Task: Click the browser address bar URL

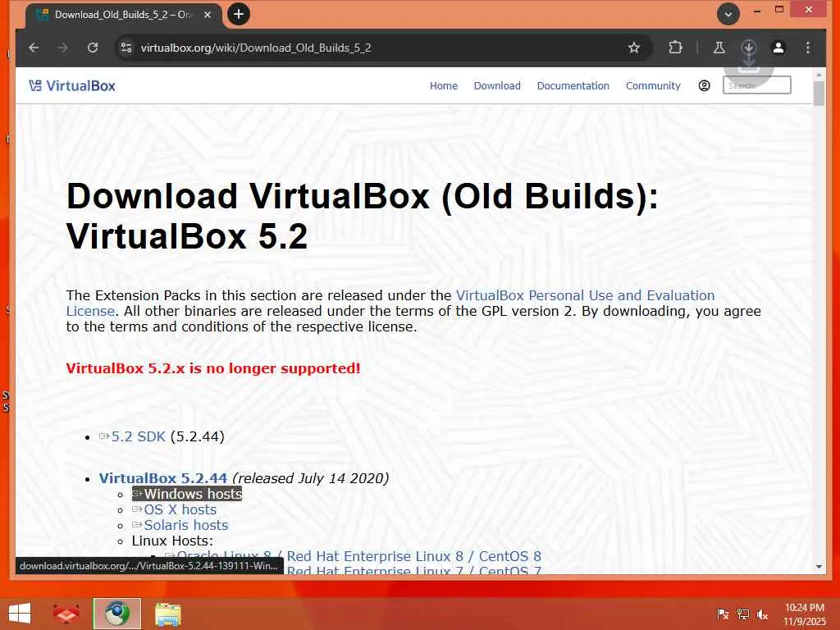Action: coord(256,48)
